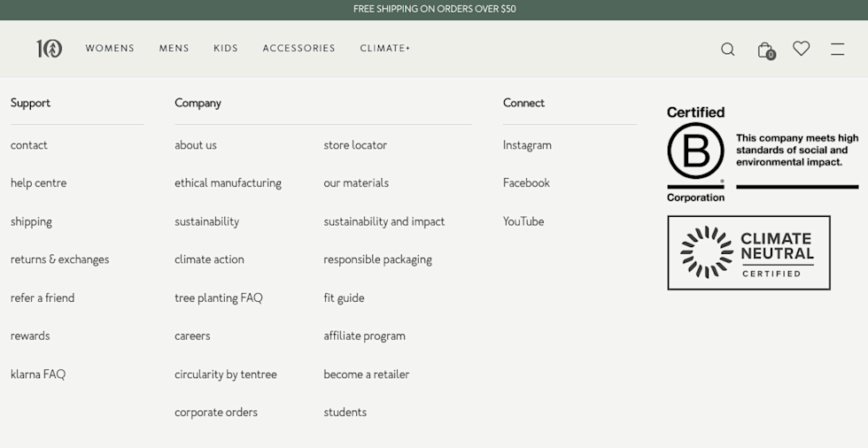Expand the Climate+ navigation menu
This screenshot has width=868, height=448.
click(385, 49)
